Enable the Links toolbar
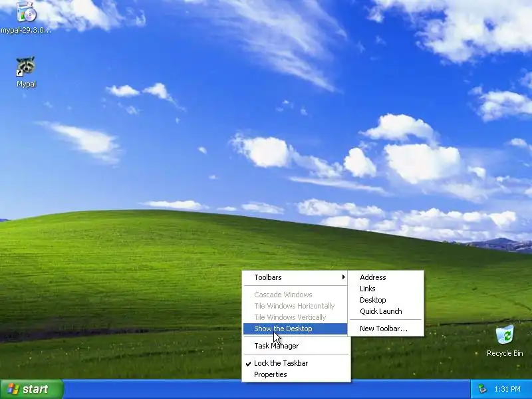 click(x=386, y=289)
